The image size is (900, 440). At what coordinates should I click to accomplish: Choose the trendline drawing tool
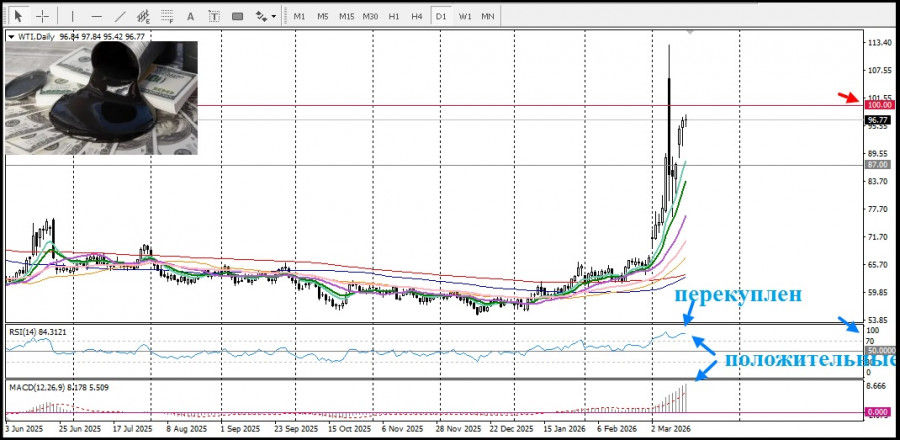[120, 16]
